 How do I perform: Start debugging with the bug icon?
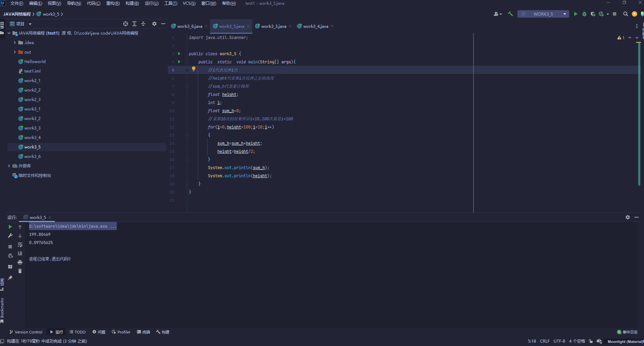(x=584, y=14)
